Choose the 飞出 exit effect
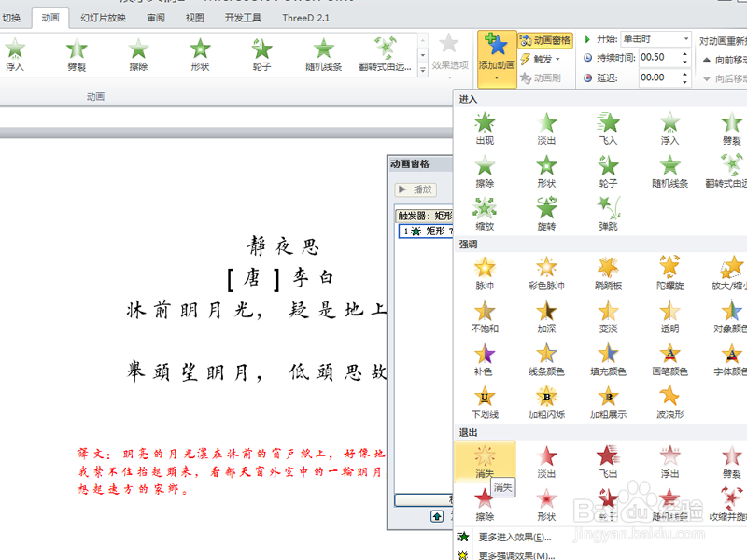This screenshot has height=560, width=747. [609, 461]
